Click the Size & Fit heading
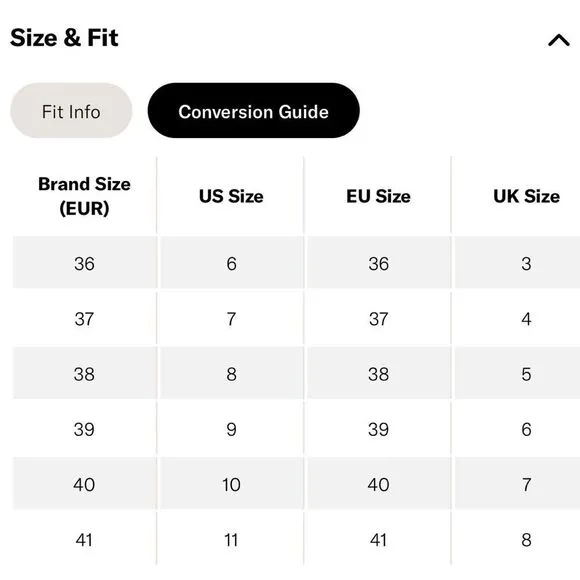This screenshot has width=580, height=580. coord(64,37)
